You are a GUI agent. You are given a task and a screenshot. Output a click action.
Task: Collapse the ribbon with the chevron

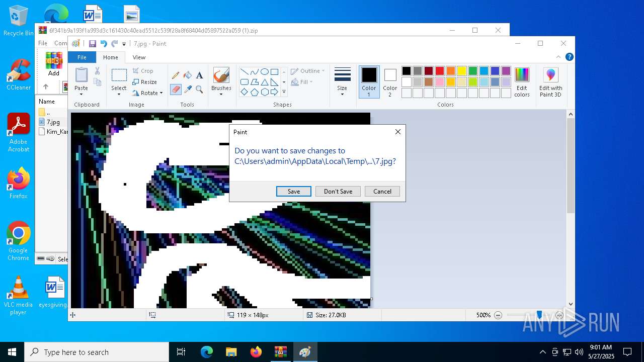(558, 57)
